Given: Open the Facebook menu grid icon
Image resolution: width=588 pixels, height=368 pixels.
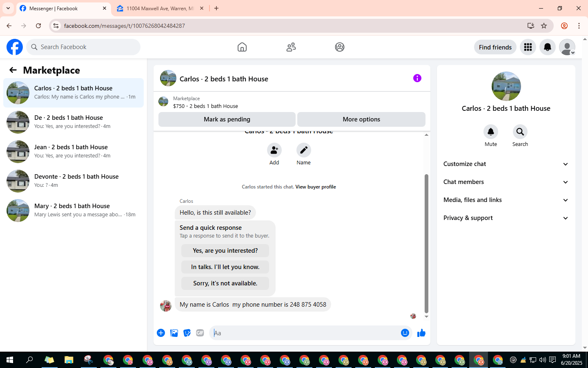Looking at the screenshot, I should tap(528, 47).
